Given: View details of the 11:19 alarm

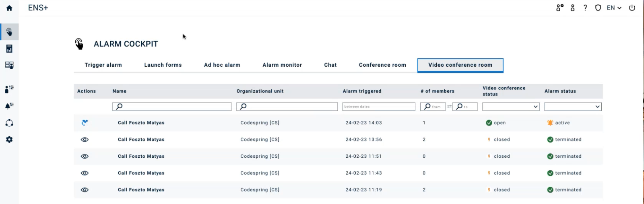Looking at the screenshot, I should pyautogui.click(x=85, y=190).
